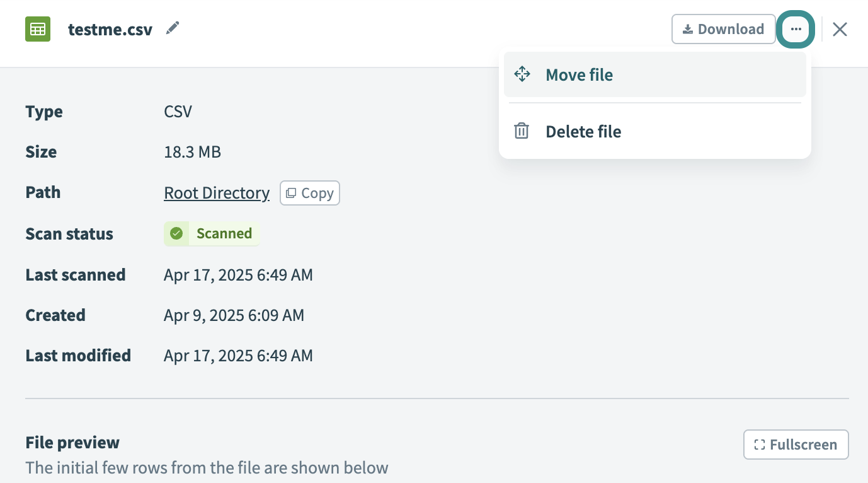
Task: Download the testme.csv file
Action: [723, 29]
